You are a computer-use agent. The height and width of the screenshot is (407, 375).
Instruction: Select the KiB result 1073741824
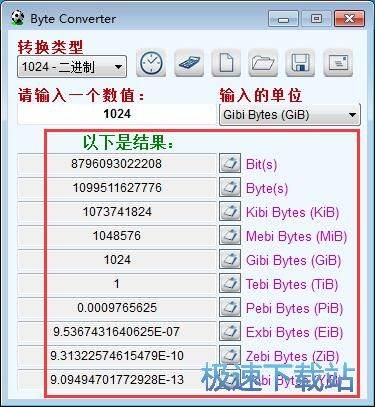pyautogui.click(x=117, y=212)
